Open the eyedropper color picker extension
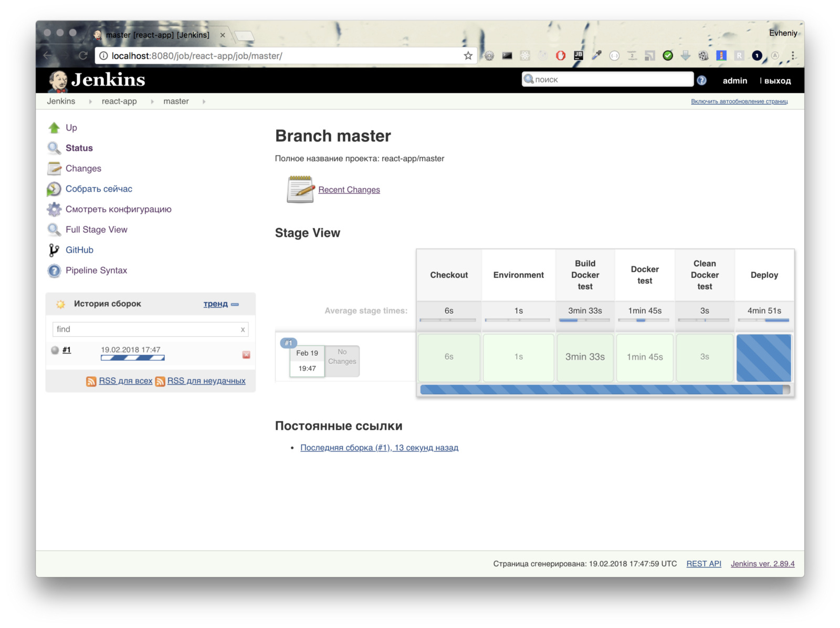Image resolution: width=840 pixels, height=628 pixels. pos(596,55)
